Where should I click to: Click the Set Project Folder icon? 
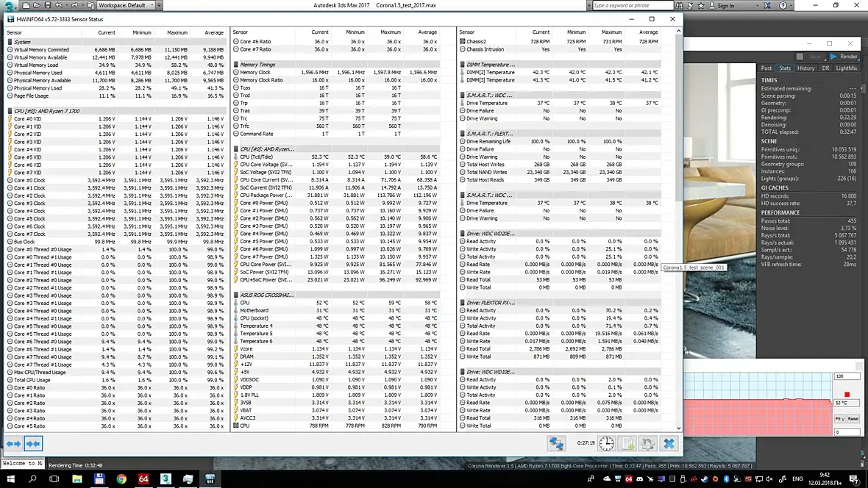click(x=91, y=6)
